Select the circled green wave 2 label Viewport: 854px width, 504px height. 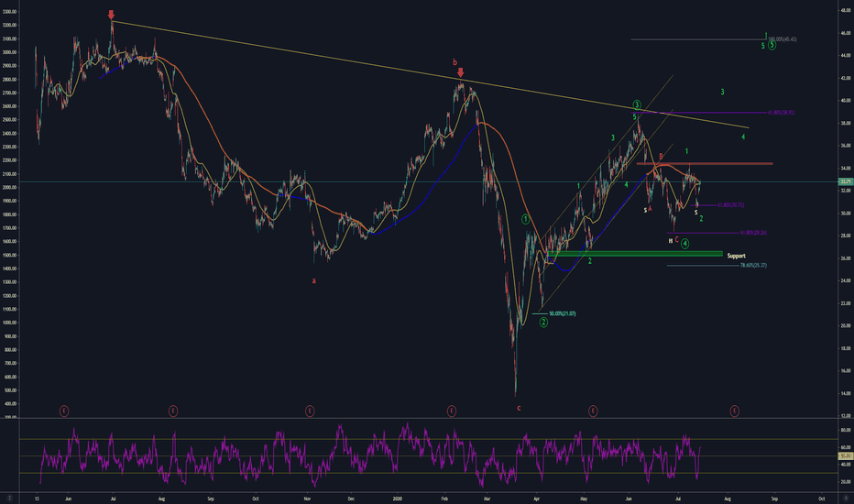[543, 323]
